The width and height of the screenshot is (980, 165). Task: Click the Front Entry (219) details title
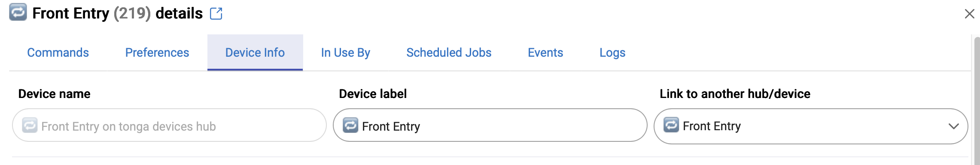click(117, 13)
